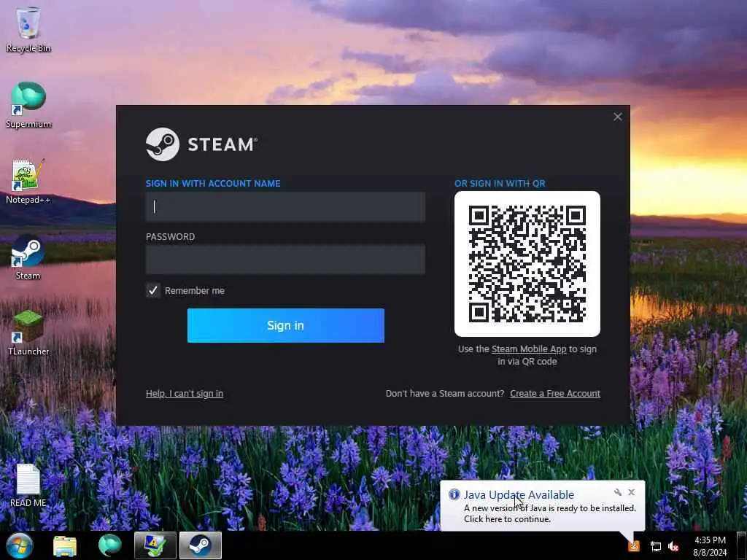Open the TLauncher desktop shortcut
The width and height of the screenshot is (747, 560).
[x=28, y=332]
